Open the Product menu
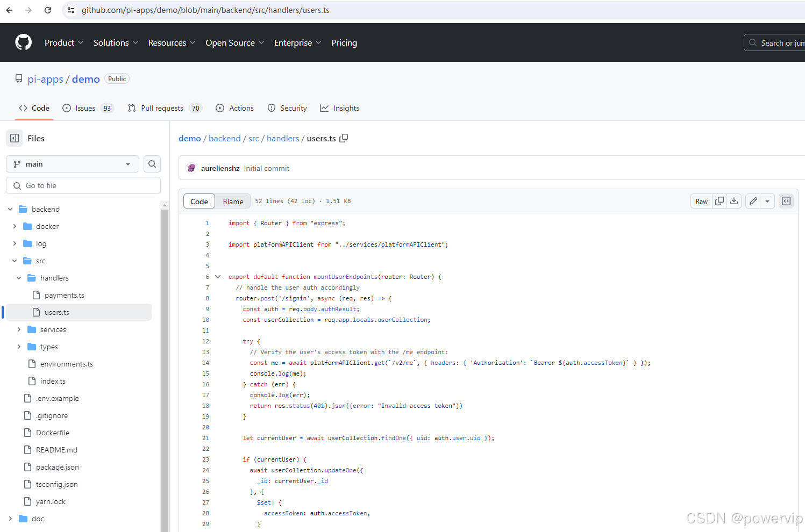 [64, 42]
